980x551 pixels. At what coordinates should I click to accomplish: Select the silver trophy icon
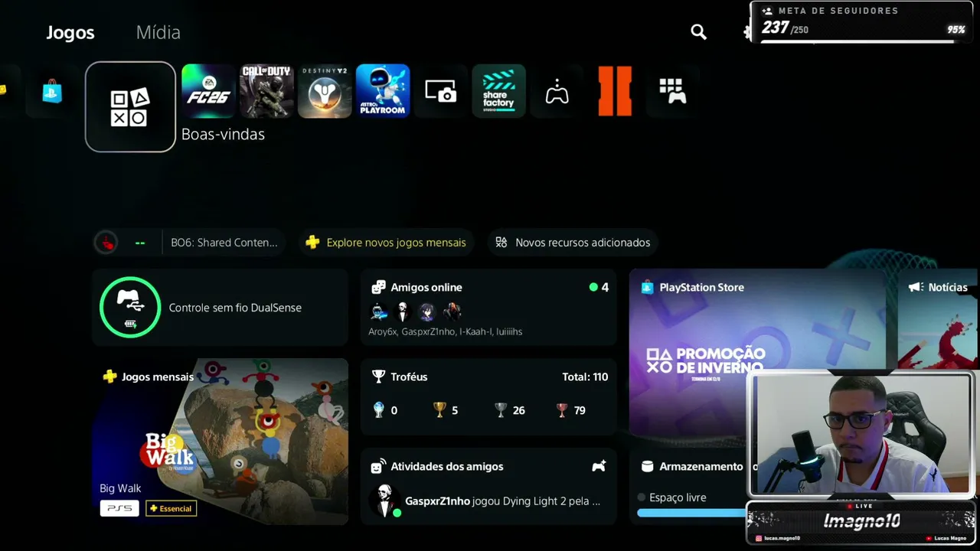(501, 410)
